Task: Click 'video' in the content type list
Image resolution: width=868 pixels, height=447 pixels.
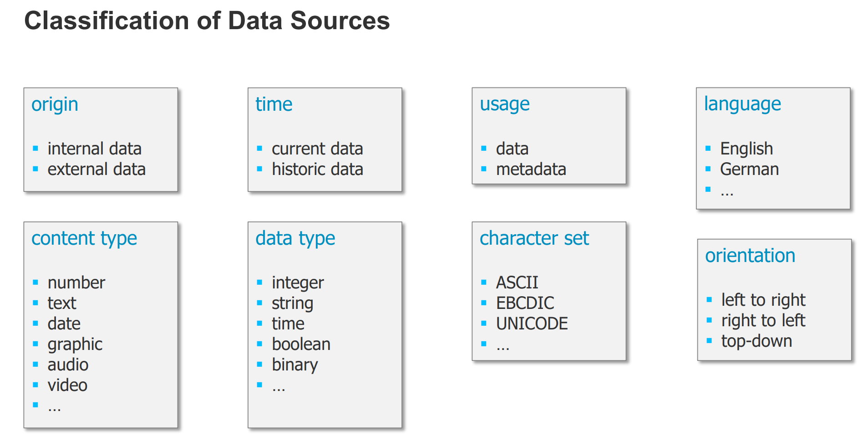Action: coord(67,385)
